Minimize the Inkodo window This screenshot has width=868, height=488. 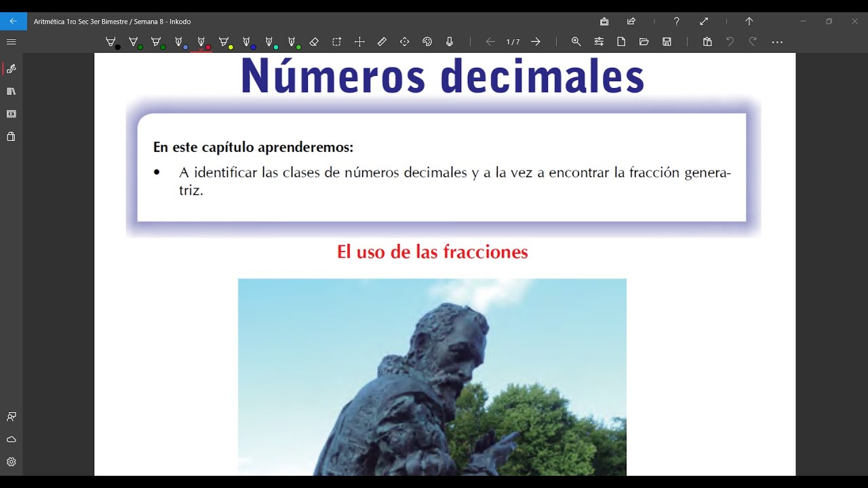[x=803, y=21]
